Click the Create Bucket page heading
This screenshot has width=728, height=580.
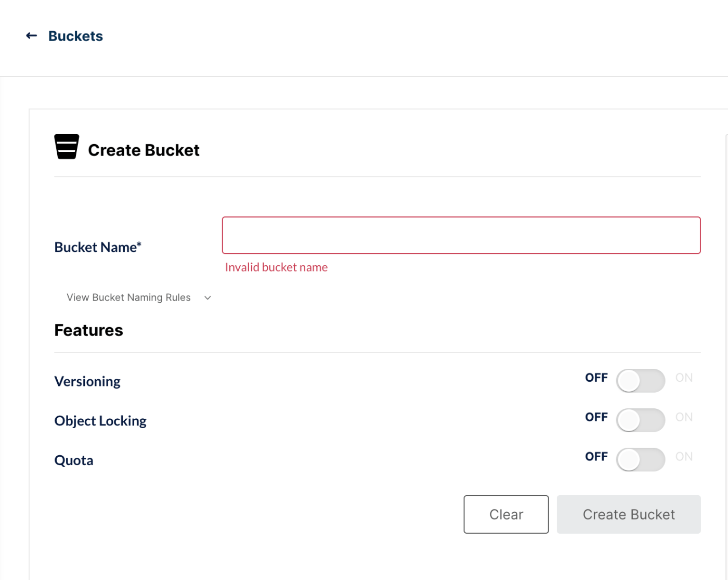(144, 150)
